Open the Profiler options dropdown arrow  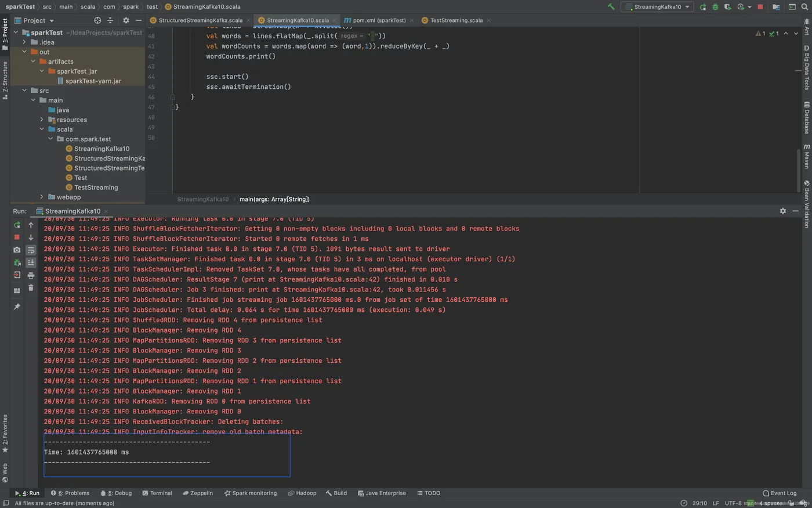[749, 7]
